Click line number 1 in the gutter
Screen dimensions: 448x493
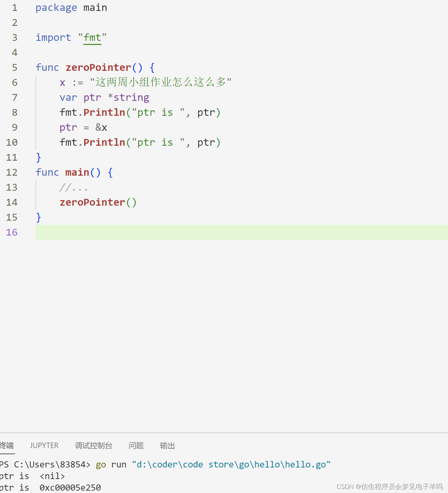tap(15, 7)
